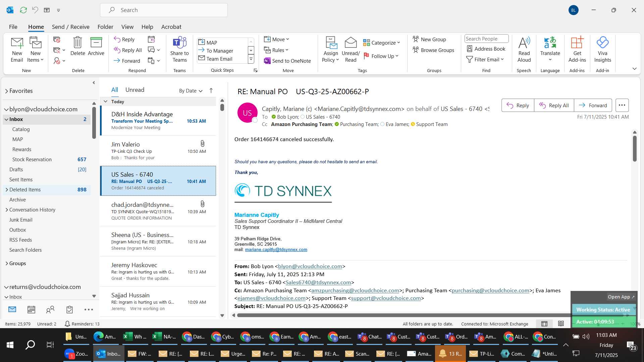Screen dimensions: 644x362
Task: Click the reading pane vertical scrollbar
Action: click(635, 148)
